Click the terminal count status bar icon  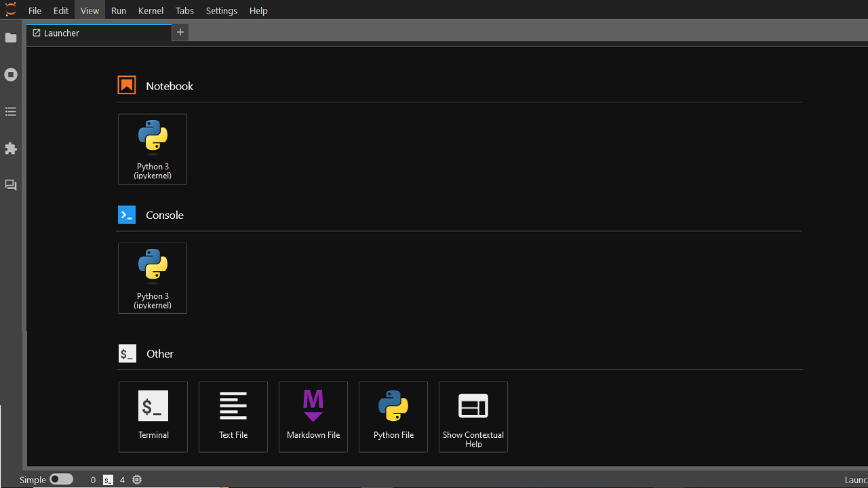108,480
